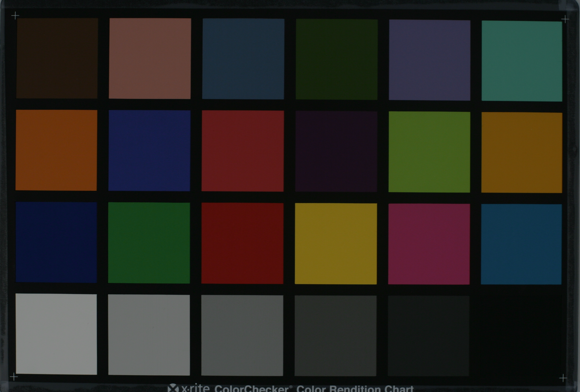
Task: Pick the light pinkish-tan skin patch
Action: click(x=150, y=58)
